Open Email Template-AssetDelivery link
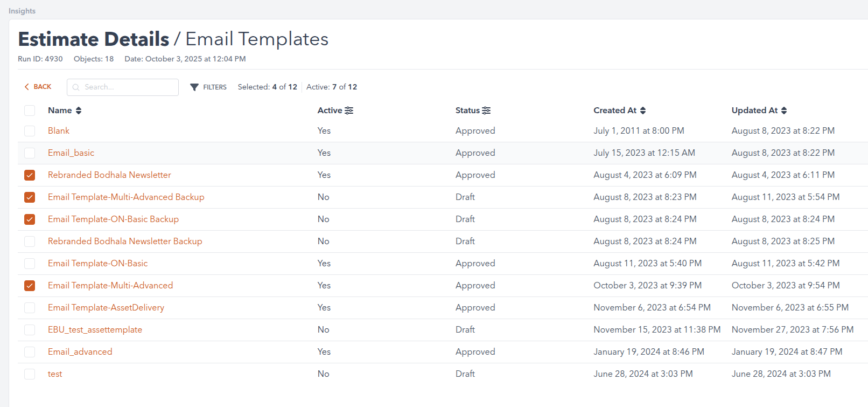 106,308
